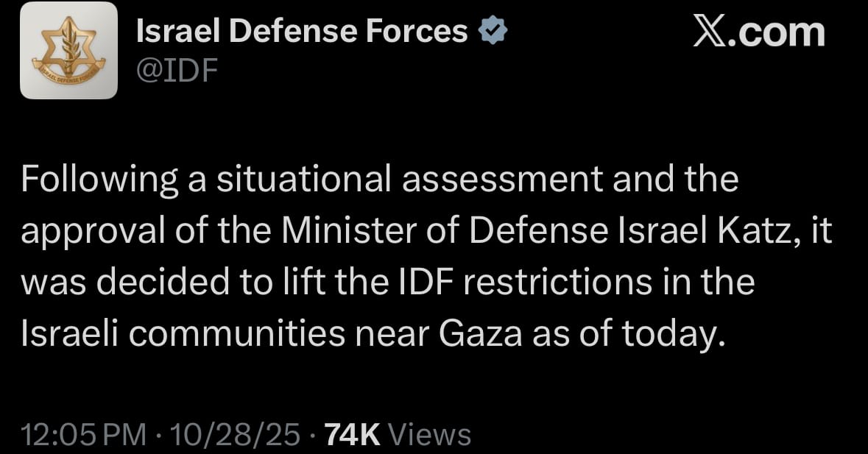Screen dimensions: 868x454
Task: Click the first word Following in the post
Action: click(x=98, y=180)
